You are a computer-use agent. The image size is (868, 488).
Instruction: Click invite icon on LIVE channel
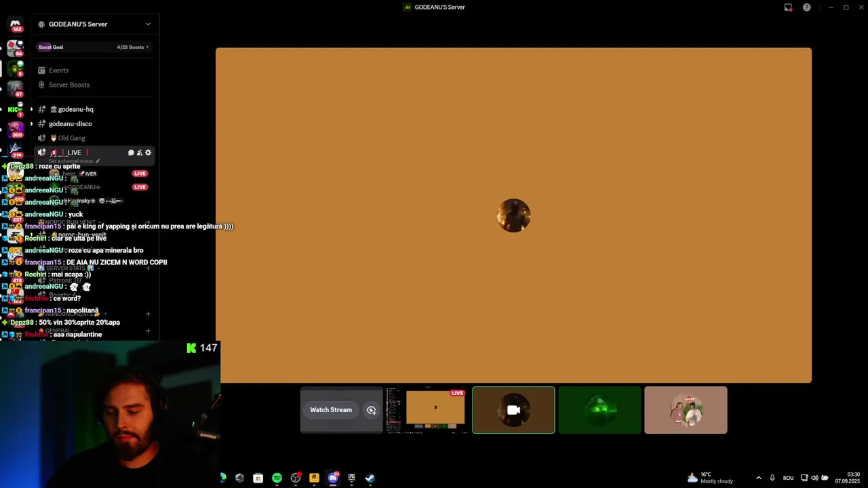(x=140, y=152)
